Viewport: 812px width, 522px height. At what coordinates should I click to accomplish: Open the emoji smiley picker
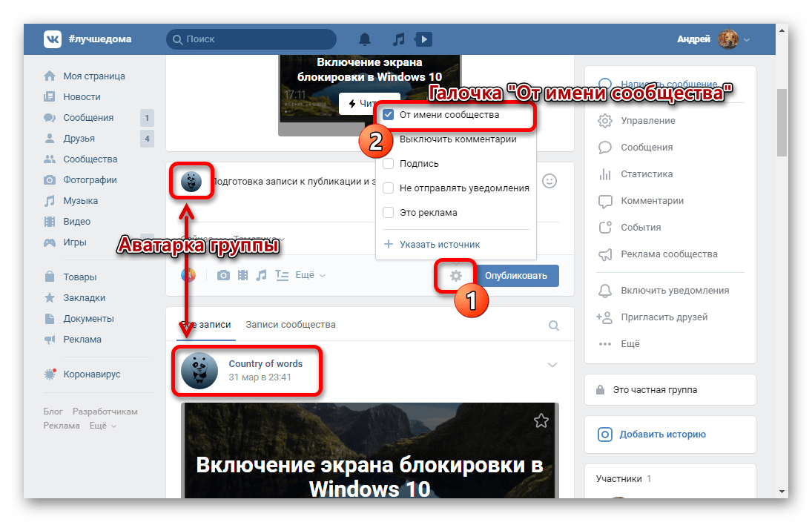tap(549, 181)
